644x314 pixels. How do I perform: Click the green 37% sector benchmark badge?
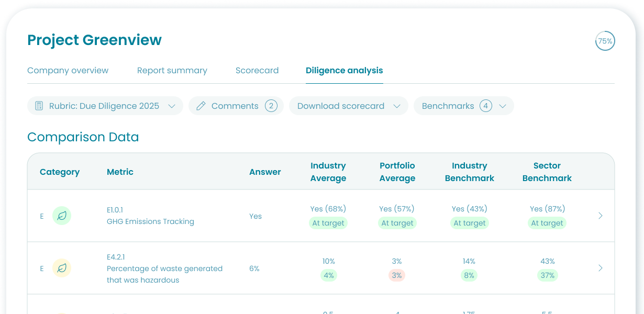coord(547,275)
